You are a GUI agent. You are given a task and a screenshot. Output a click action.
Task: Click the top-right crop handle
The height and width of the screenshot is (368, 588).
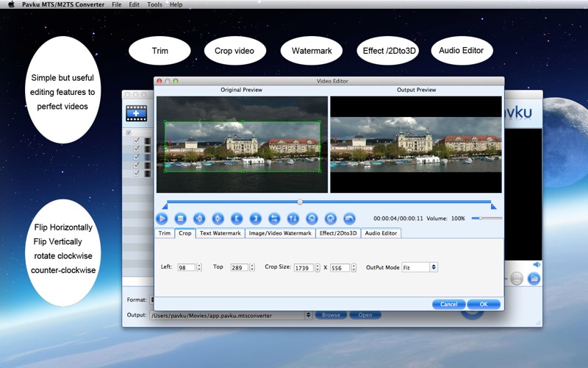point(320,121)
